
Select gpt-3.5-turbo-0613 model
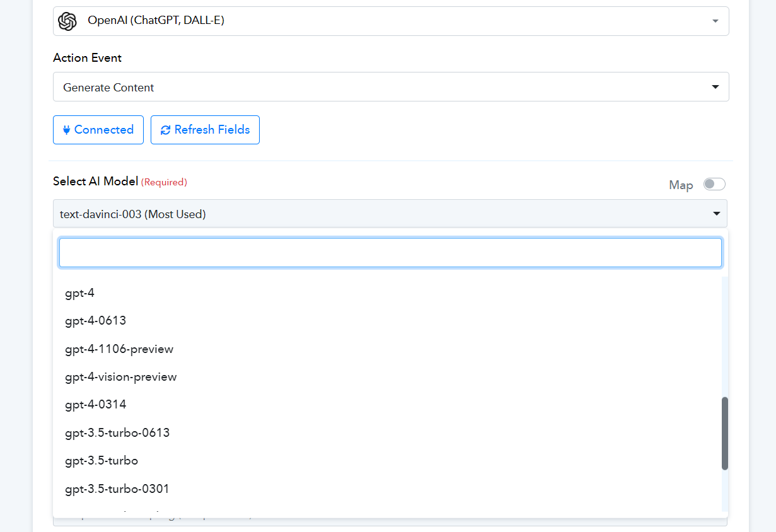pyautogui.click(x=387, y=433)
